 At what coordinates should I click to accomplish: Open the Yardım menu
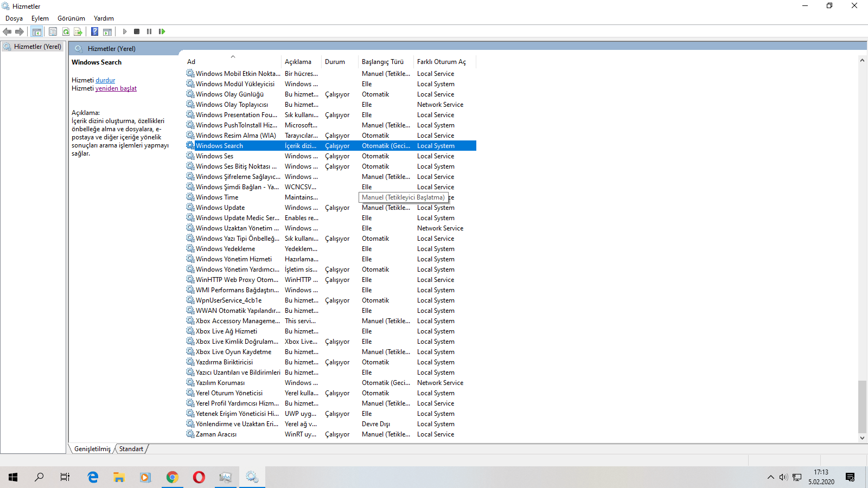click(x=104, y=18)
